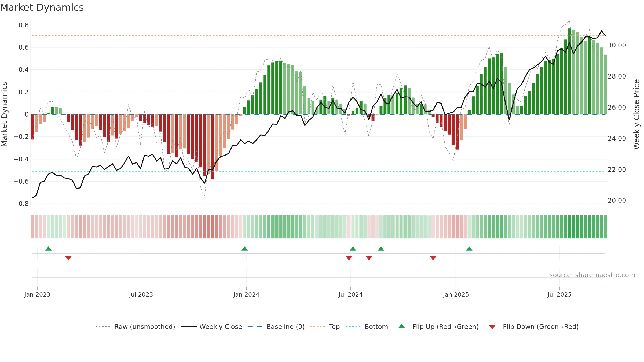644x362 pixels.
Task: Click the green flip-up triangle just after Jul 2024
Action: (x=353, y=249)
